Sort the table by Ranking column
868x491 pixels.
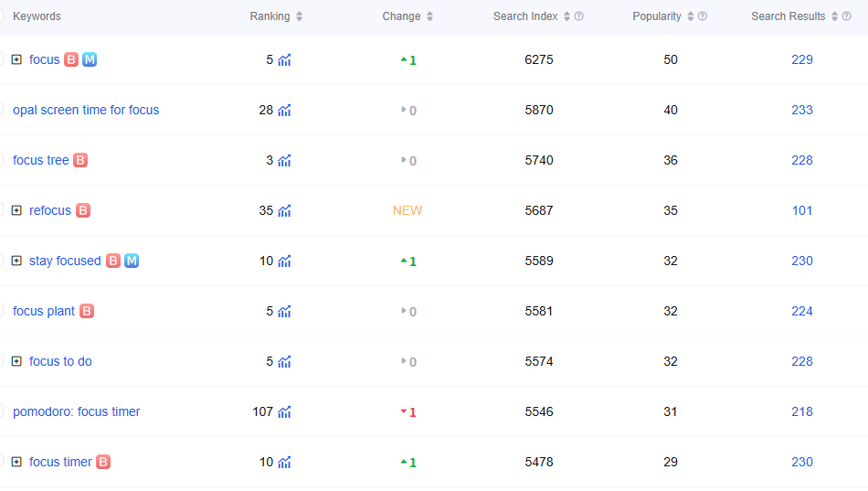[300, 16]
